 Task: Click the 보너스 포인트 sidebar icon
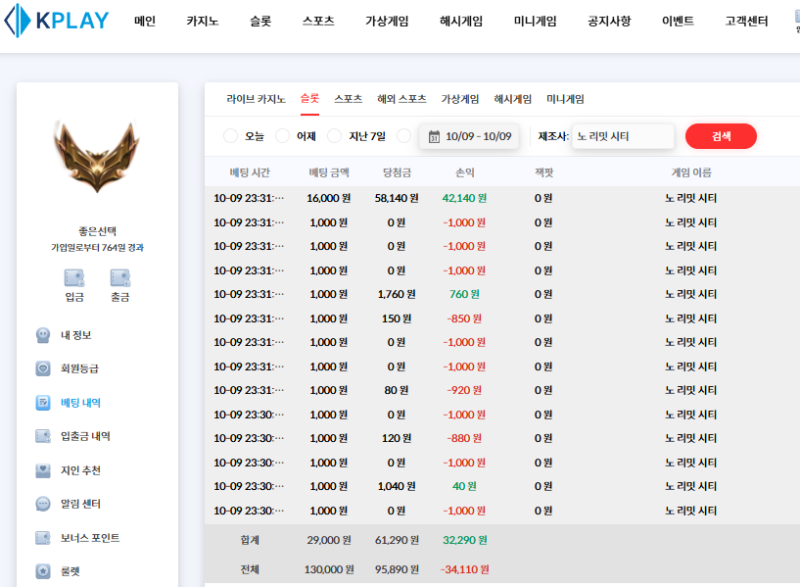43,538
